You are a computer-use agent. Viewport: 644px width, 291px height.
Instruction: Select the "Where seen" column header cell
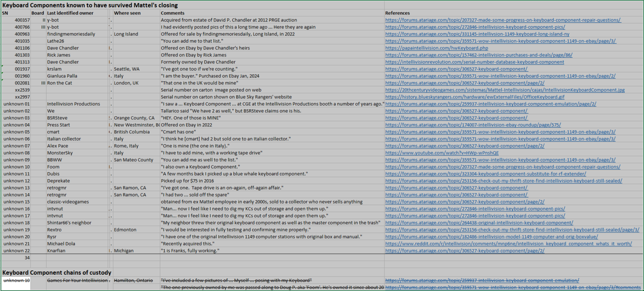point(127,13)
